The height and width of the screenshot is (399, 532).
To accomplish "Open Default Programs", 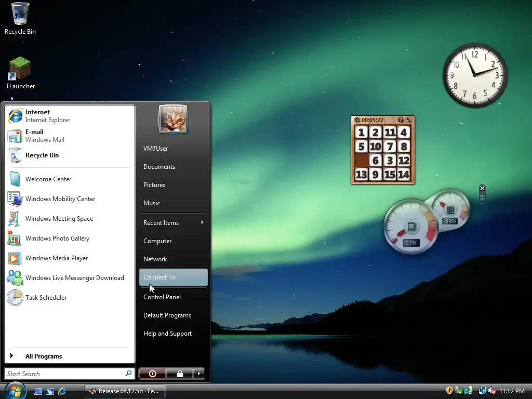I will pos(174,315).
